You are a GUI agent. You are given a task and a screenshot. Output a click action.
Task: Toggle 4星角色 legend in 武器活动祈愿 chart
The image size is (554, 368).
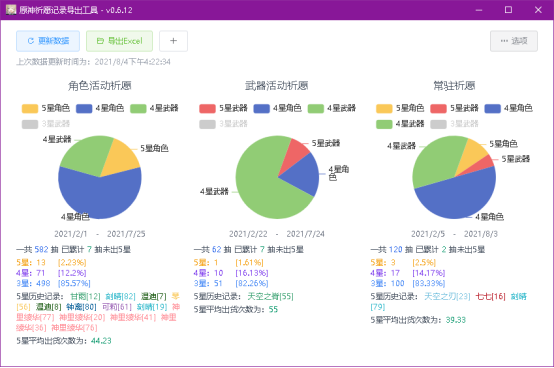click(x=277, y=108)
